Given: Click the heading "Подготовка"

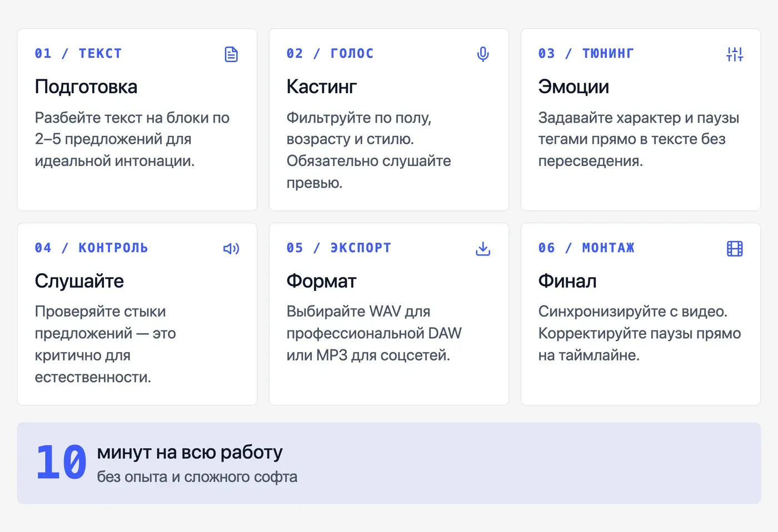Looking at the screenshot, I should [86, 87].
